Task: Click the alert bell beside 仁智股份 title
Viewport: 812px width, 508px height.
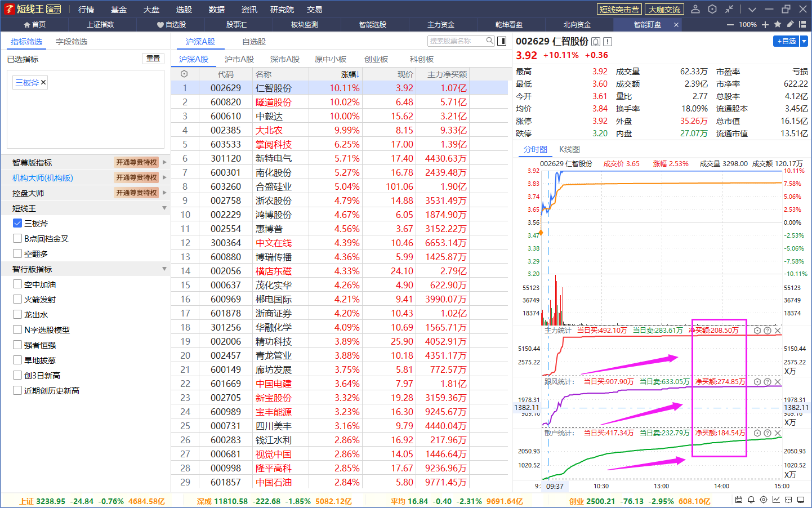Action: [x=596, y=42]
